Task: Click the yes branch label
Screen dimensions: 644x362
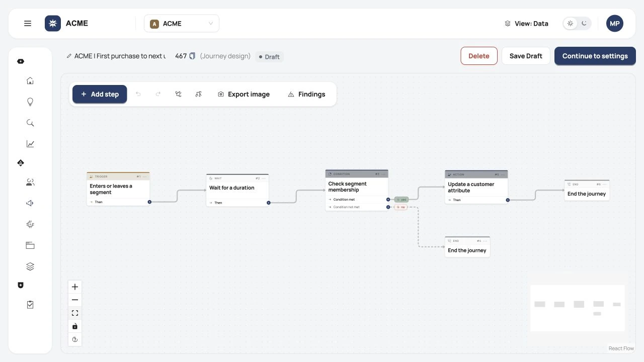Action: click(401, 200)
